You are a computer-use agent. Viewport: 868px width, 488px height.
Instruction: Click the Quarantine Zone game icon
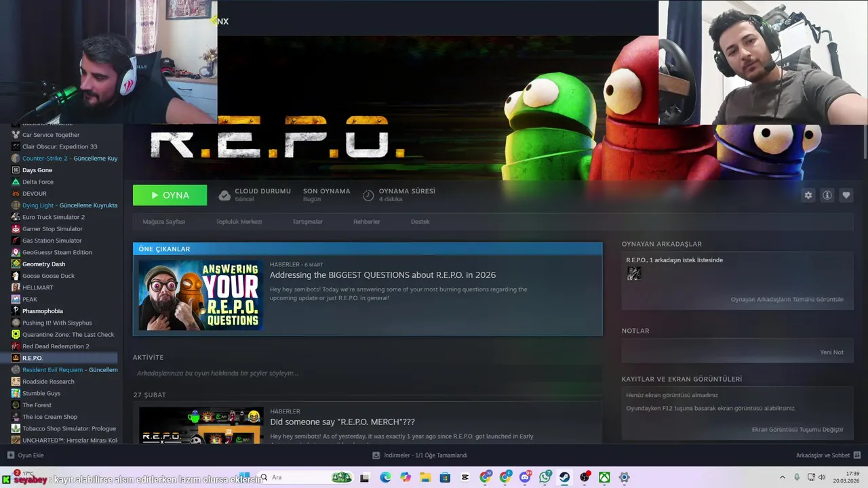[x=16, y=334]
